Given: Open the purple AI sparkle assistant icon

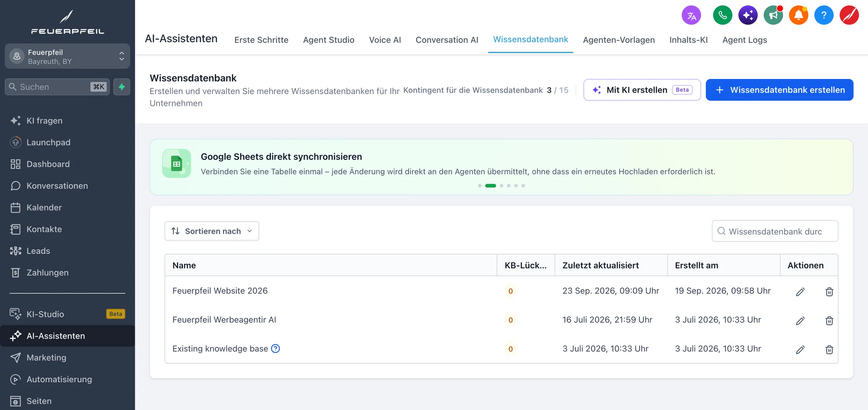Looking at the screenshot, I should pos(748,15).
